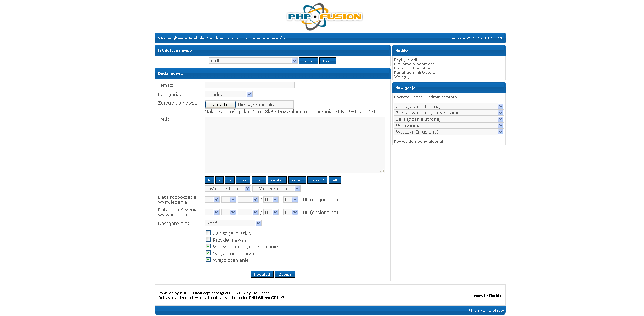The image size is (644, 316).
Task: Open Prywatne wiadomości link
Action: (415, 64)
